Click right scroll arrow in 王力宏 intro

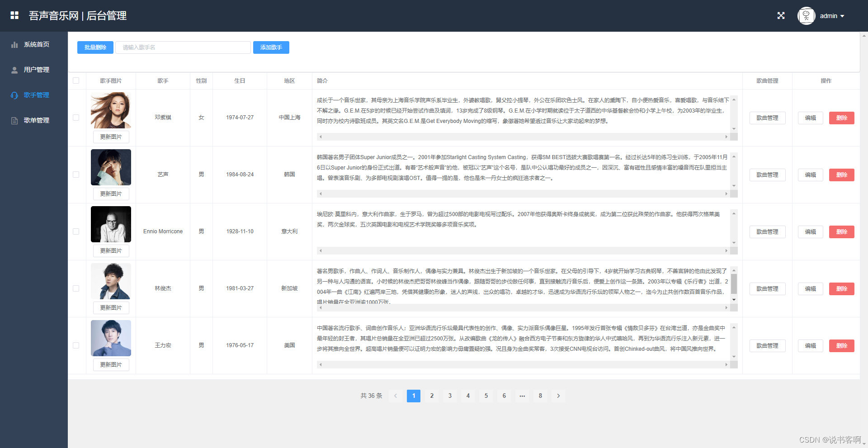[726, 364]
